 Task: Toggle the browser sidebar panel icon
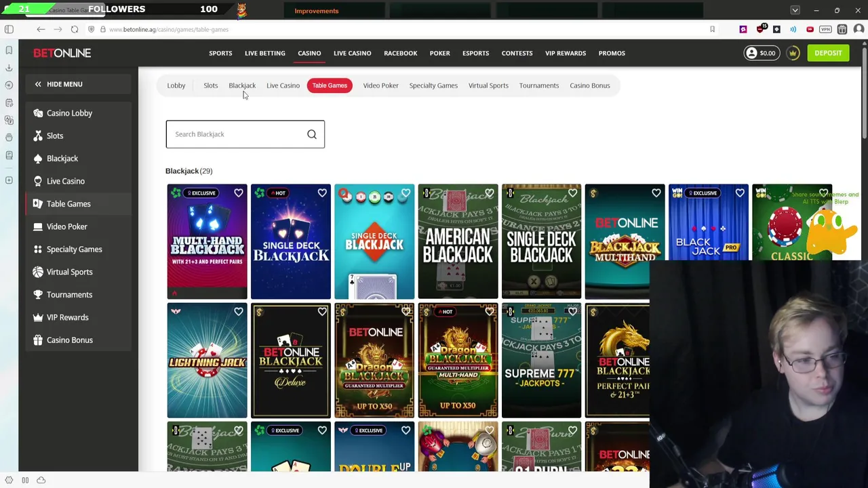pyautogui.click(x=9, y=29)
